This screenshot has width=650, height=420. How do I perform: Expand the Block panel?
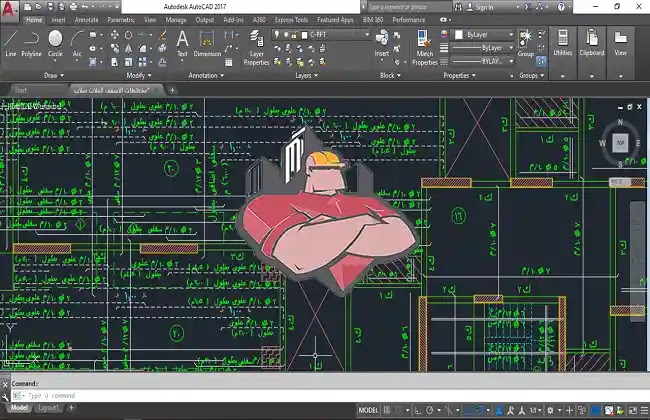[x=390, y=75]
